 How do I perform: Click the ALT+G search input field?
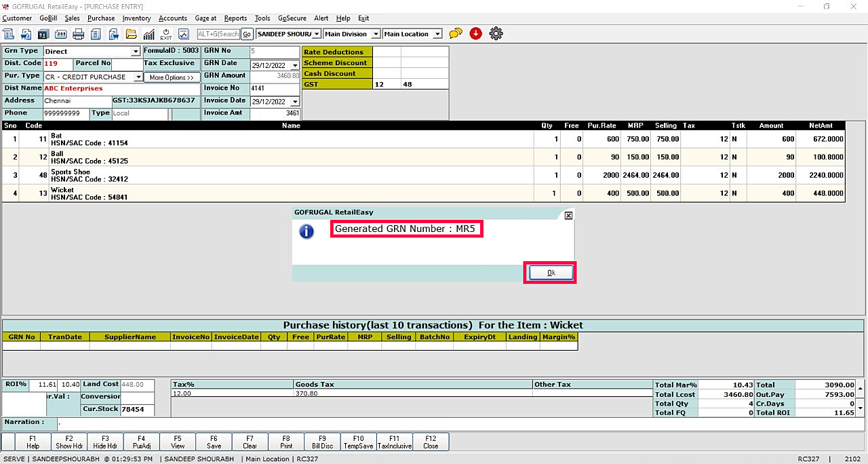pos(218,34)
